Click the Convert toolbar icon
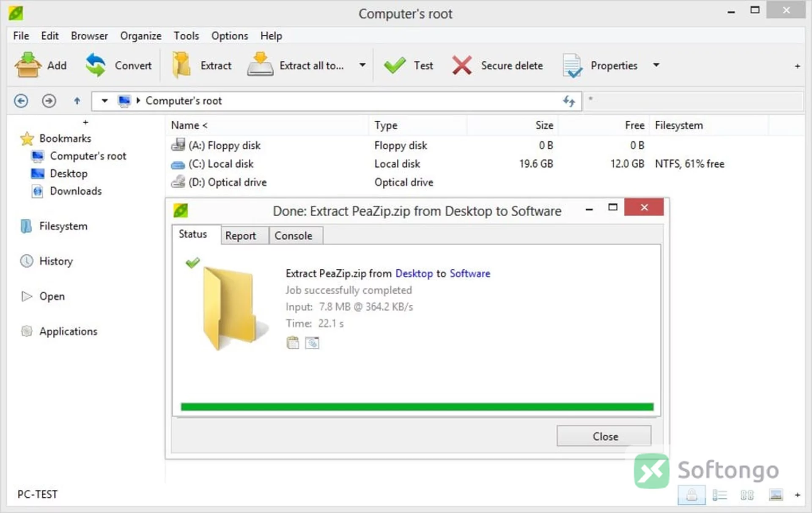The image size is (812, 513). point(96,65)
